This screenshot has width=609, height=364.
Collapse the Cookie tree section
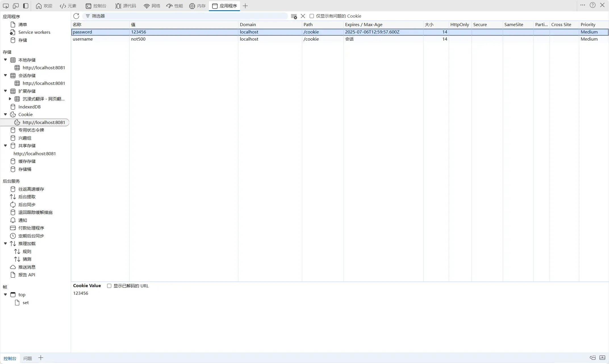pos(5,114)
